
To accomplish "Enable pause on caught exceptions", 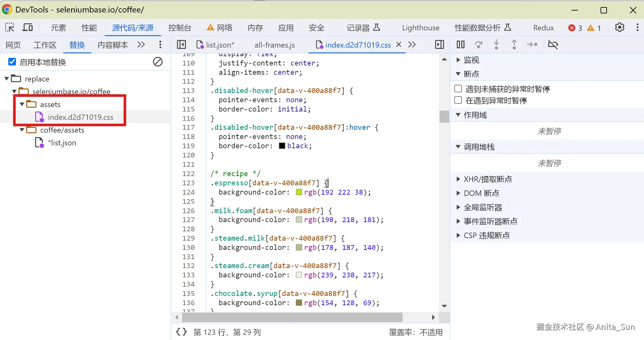I will (458, 100).
